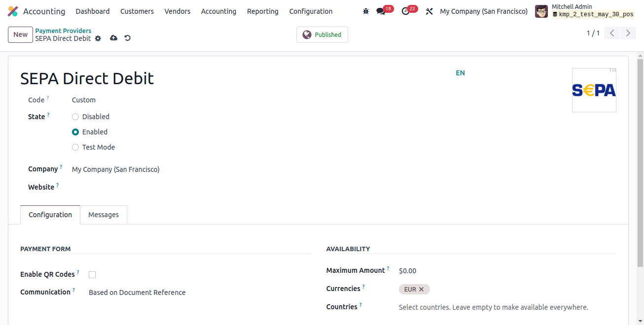This screenshot has width=644, height=325.
Task: Open the Countries selection field
Action: point(507,307)
